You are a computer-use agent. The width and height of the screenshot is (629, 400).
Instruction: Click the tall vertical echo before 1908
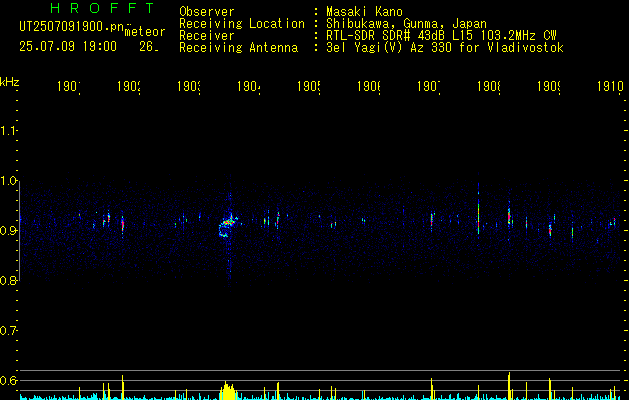478,207
